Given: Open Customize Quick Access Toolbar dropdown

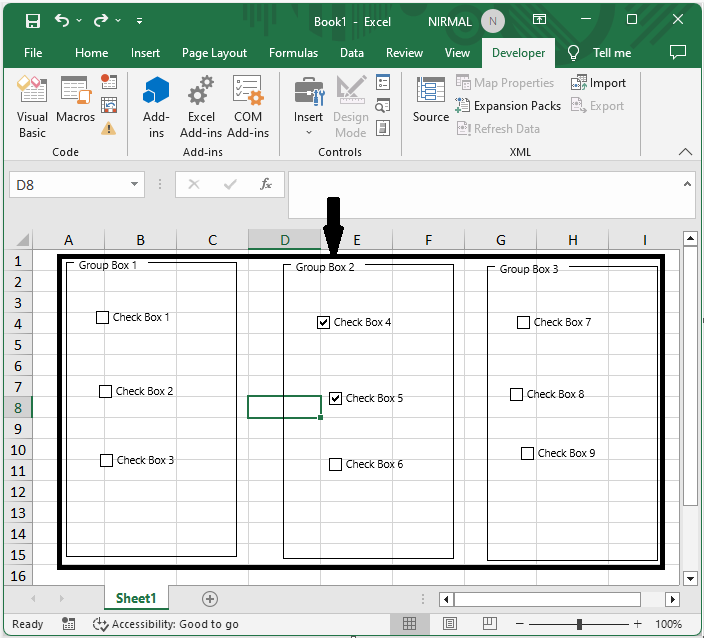Looking at the screenshot, I should (x=140, y=21).
